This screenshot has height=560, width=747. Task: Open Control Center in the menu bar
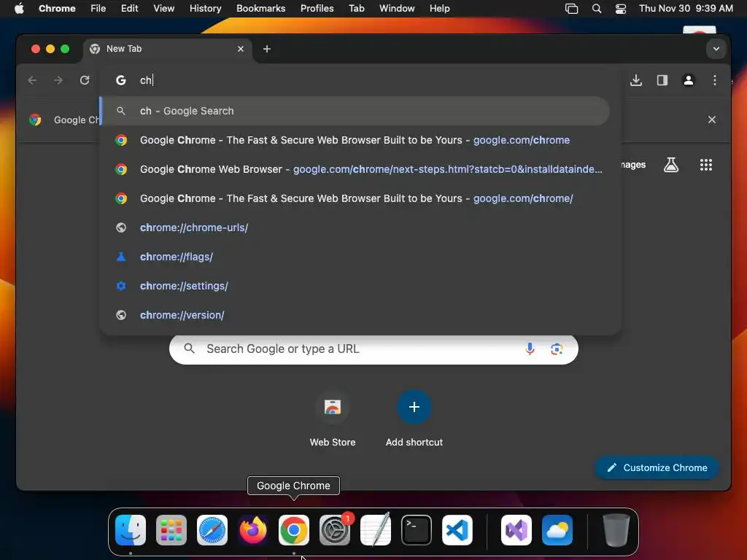(x=621, y=8)
